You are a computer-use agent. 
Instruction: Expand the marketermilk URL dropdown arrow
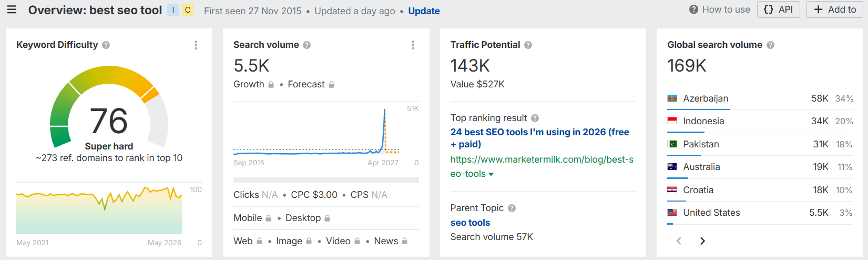click(x=491, y=174)
